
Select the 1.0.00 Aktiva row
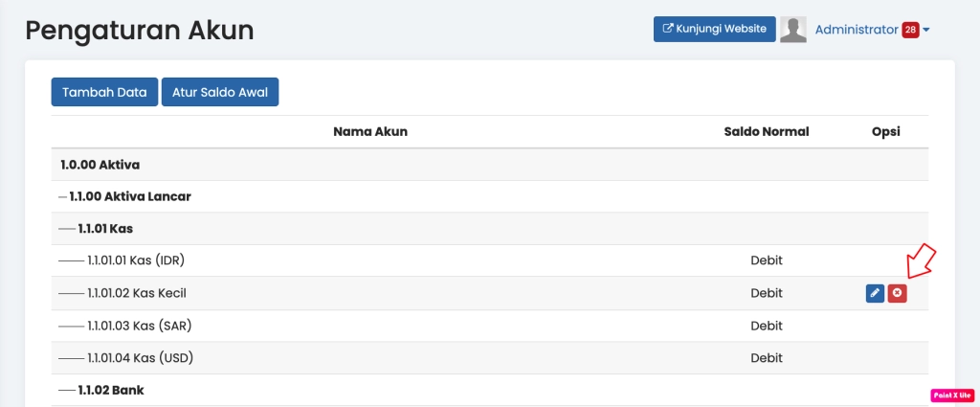point(100,165)
